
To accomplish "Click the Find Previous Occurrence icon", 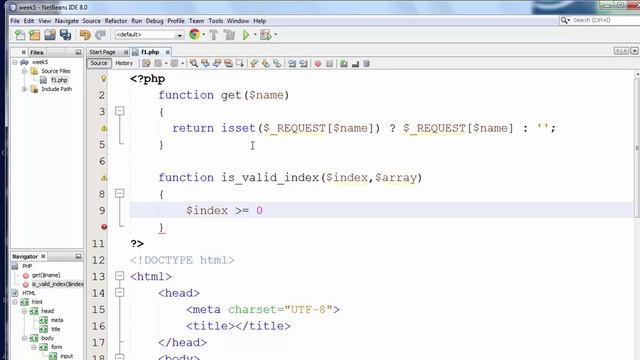I will click(205, 63).
